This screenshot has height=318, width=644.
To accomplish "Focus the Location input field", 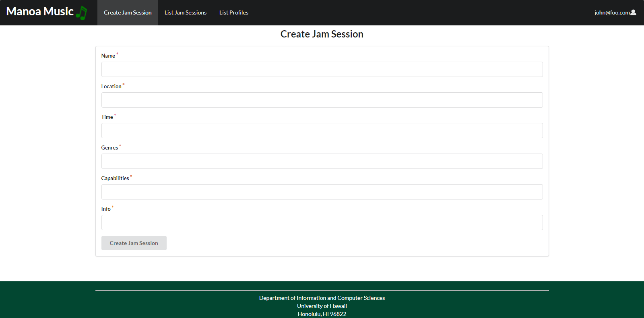I will pos(322,100).
